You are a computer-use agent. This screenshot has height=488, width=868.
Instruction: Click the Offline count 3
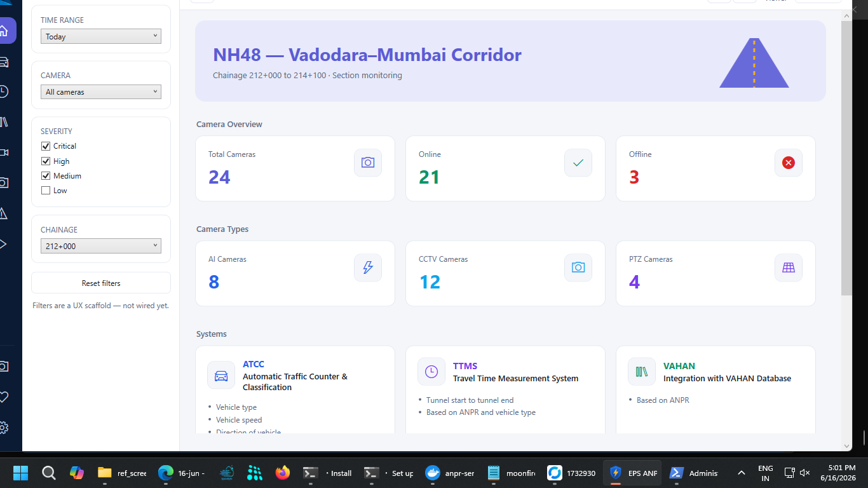pyautogui.click(x=634, y=177)
